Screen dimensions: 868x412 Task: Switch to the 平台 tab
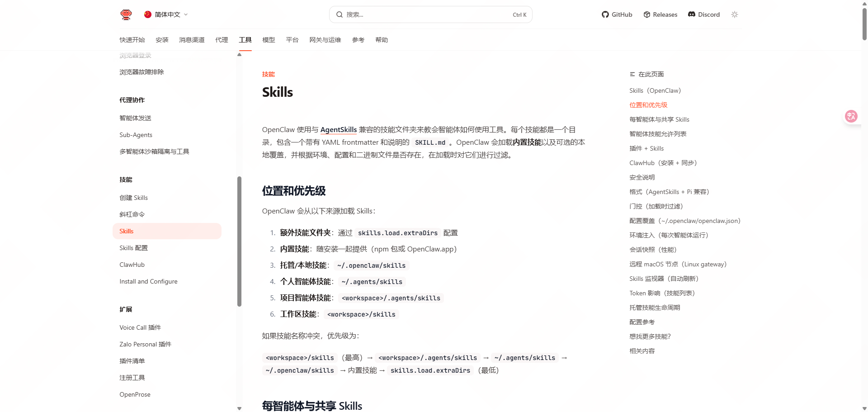(x=292, y=40)
